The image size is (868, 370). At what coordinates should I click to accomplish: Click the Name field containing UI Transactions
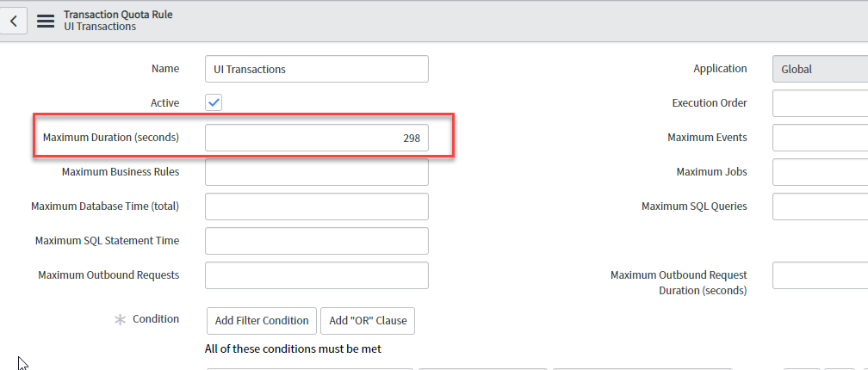pyautogui.click(x=316, y=69)
